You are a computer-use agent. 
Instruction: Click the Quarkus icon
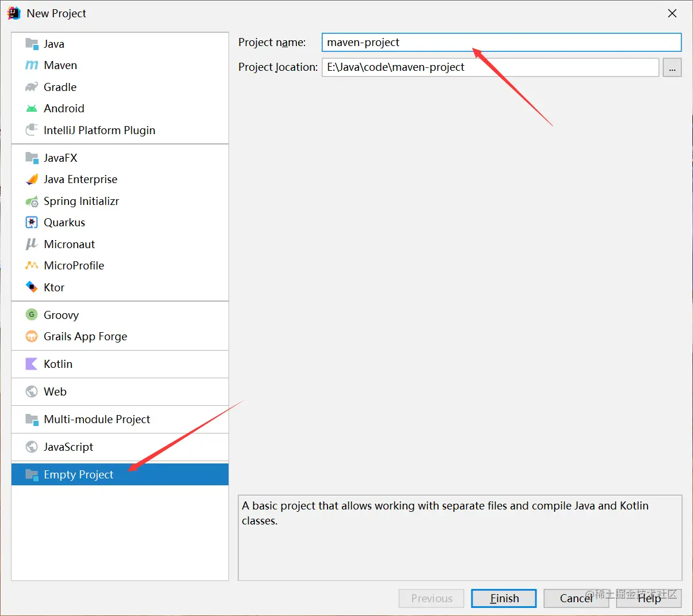pos(32,222)
